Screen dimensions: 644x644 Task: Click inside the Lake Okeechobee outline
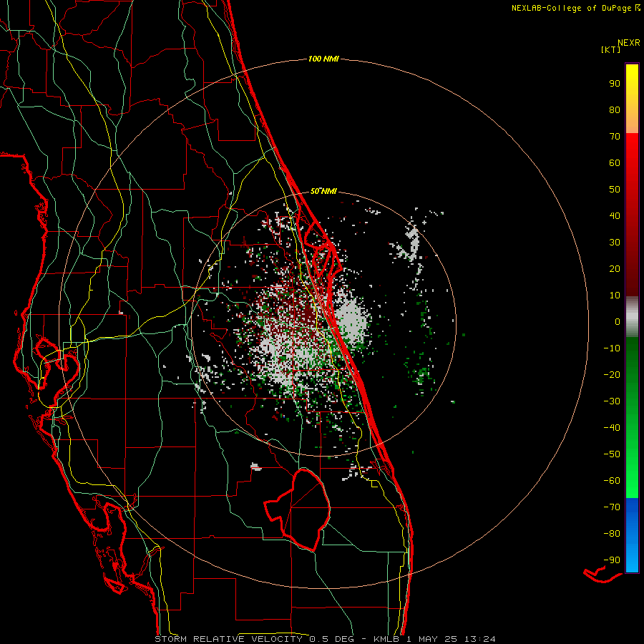[306, 509]
